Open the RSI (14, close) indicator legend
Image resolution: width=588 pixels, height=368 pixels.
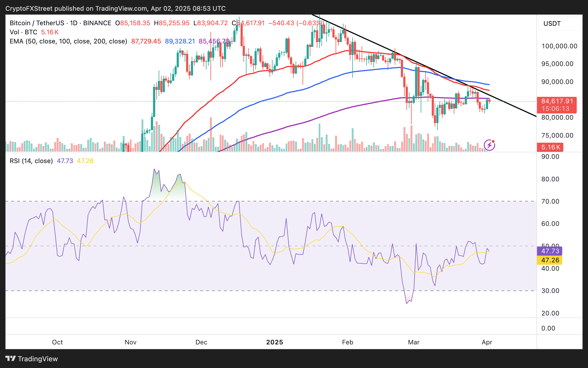(31, 161)
